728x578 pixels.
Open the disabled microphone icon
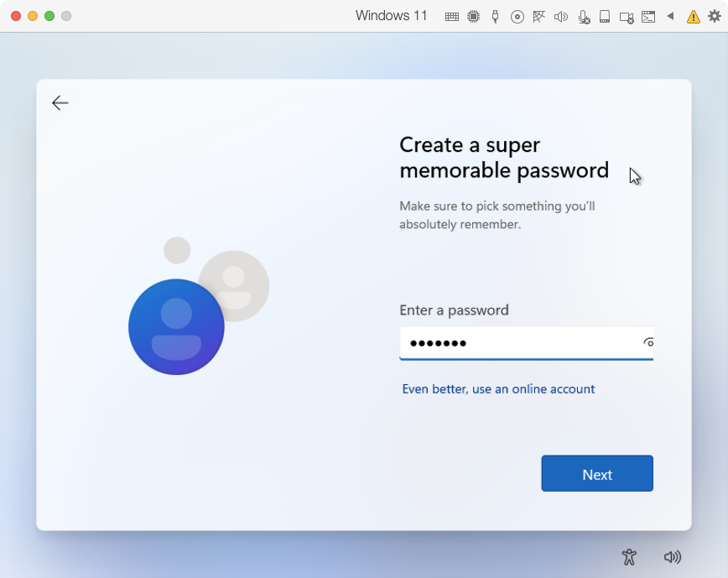(584, 17)
